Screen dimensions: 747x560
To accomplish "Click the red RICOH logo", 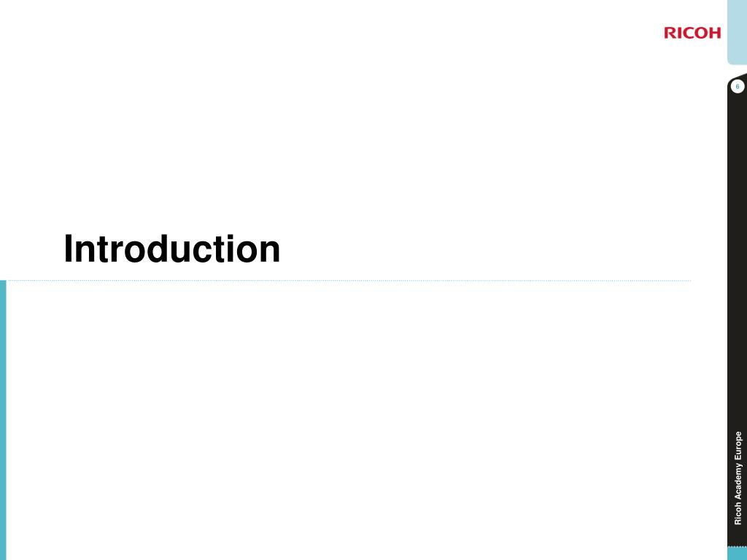I will [692, 33].
